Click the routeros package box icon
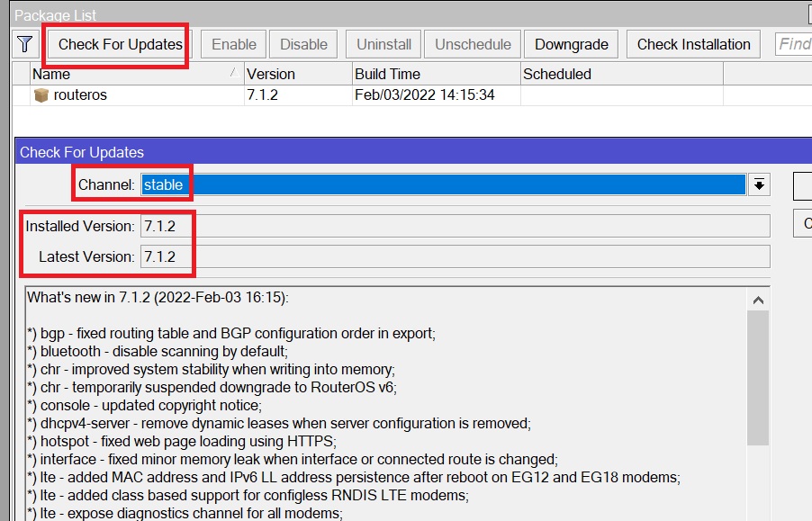Viewport: 812px width, 521px height. coord(41,95)
